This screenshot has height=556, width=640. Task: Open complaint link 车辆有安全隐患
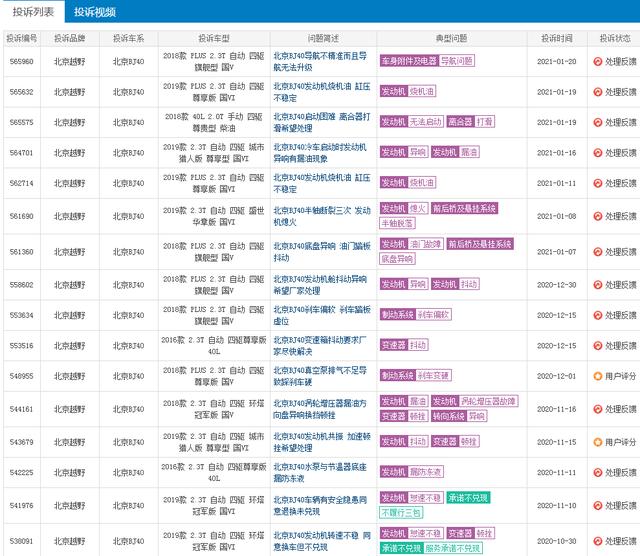click(x=320, y=505)
